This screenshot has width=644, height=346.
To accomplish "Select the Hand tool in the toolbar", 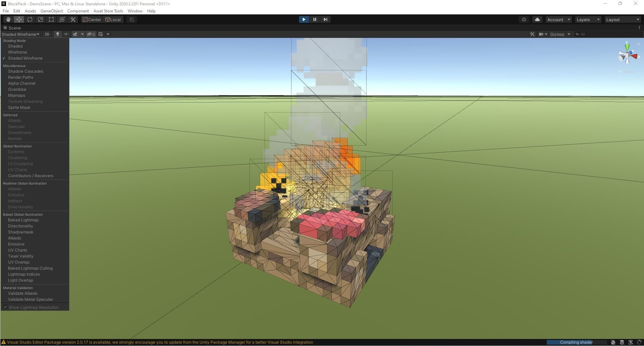I will (x=8, y=19).
